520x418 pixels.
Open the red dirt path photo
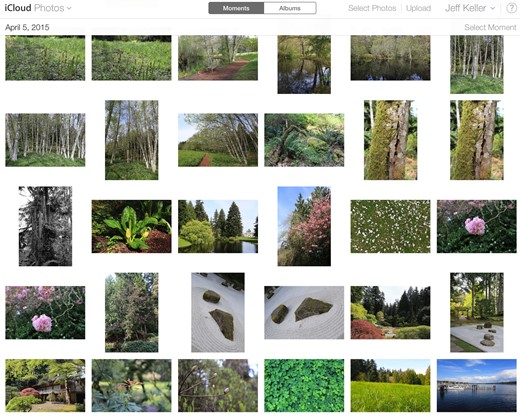tap(218, 58)
